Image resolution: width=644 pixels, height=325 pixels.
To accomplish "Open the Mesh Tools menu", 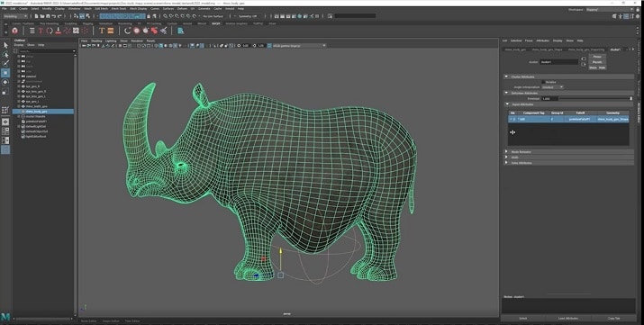I will (119, 8).
